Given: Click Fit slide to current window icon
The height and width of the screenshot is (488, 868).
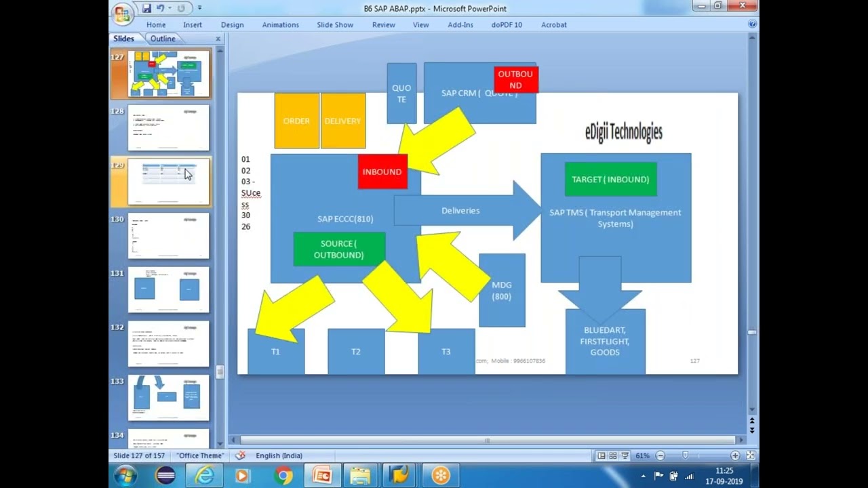Looking at the screenshot, I should [x=750, y=456].
